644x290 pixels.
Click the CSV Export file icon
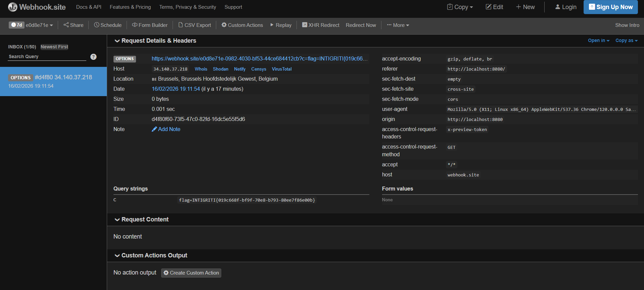[x=181, y=25]
